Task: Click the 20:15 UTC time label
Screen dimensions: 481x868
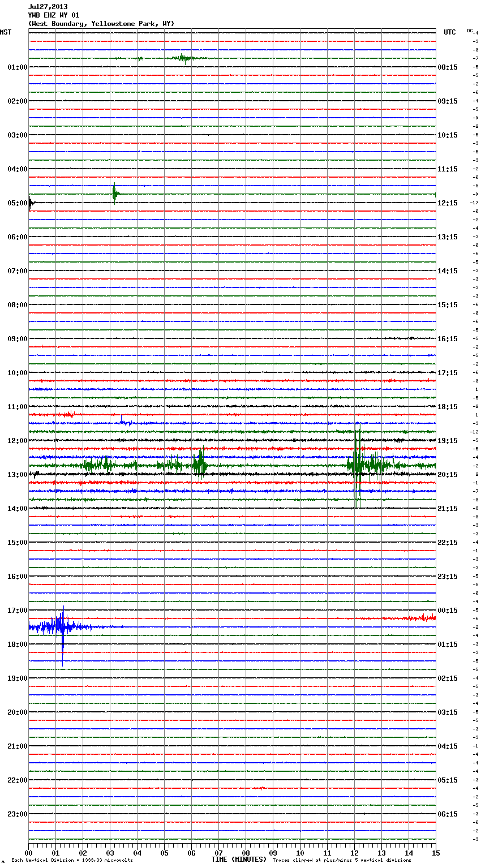Action: [448, 475]
